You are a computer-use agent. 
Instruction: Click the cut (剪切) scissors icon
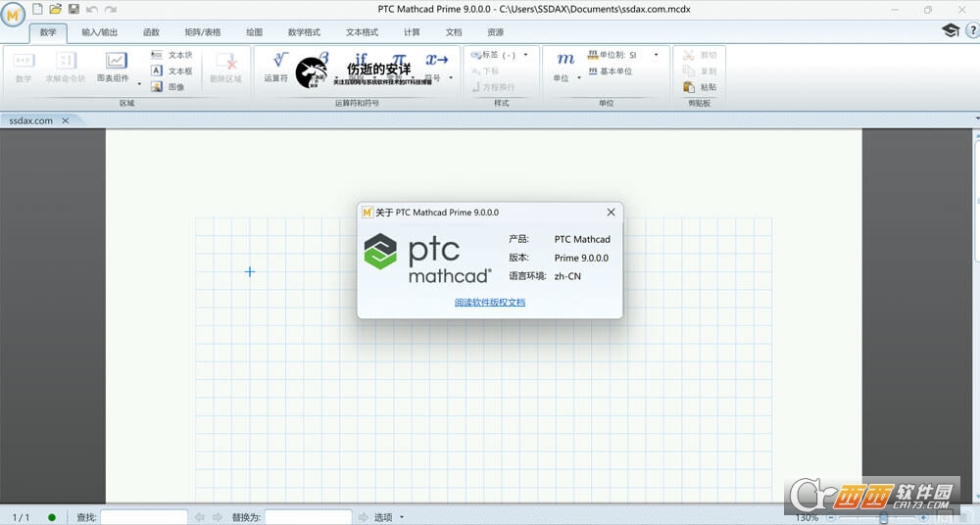point(689,55)
